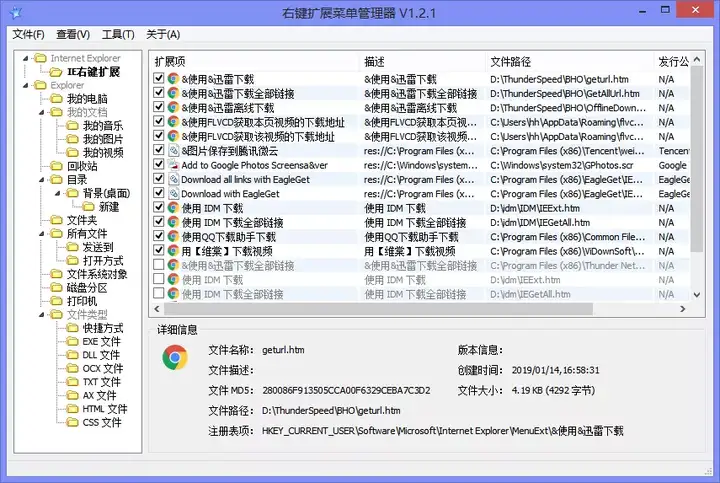Viewport: 720px width, 483px height.
Task: Click the 打开方式 folder icon
Action: [72, 261]
